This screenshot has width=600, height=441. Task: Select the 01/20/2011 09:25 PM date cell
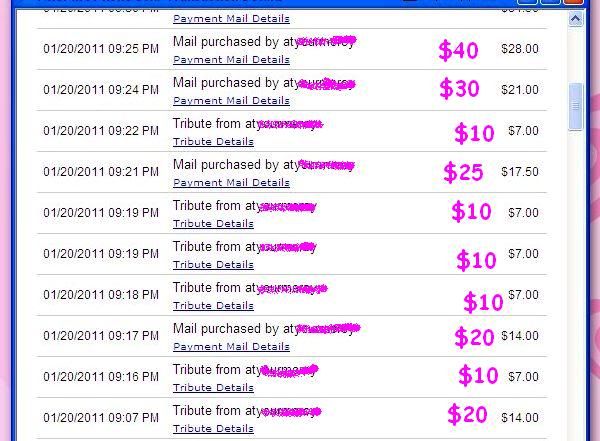tap(101, 49)
